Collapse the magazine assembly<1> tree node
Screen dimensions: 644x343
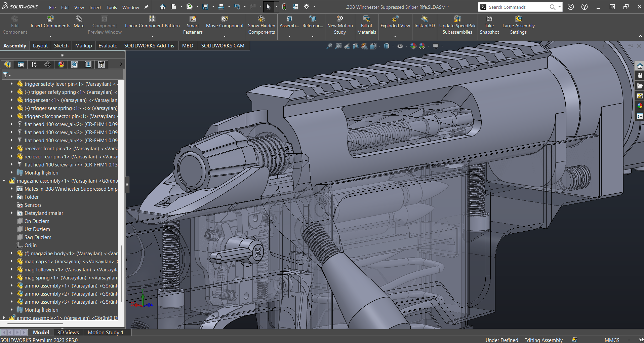[x=4, y=181]
